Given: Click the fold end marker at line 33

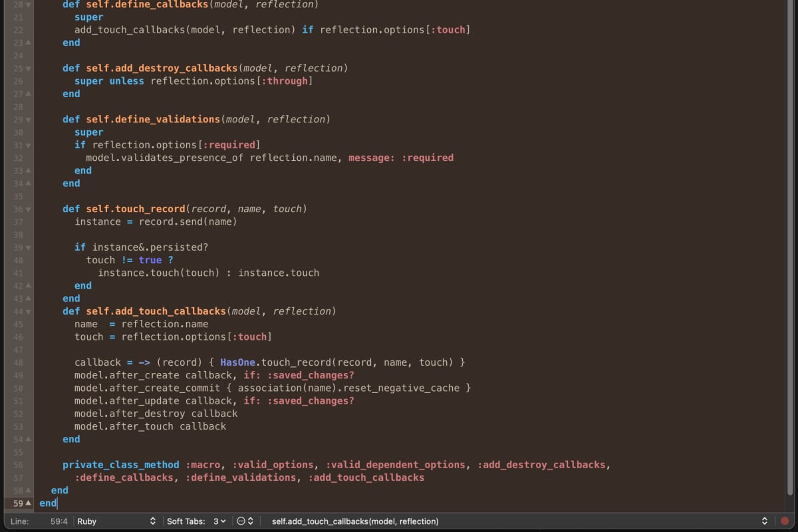Looking at the screenshot, I should pyautogui.click(x=28, y=170).
